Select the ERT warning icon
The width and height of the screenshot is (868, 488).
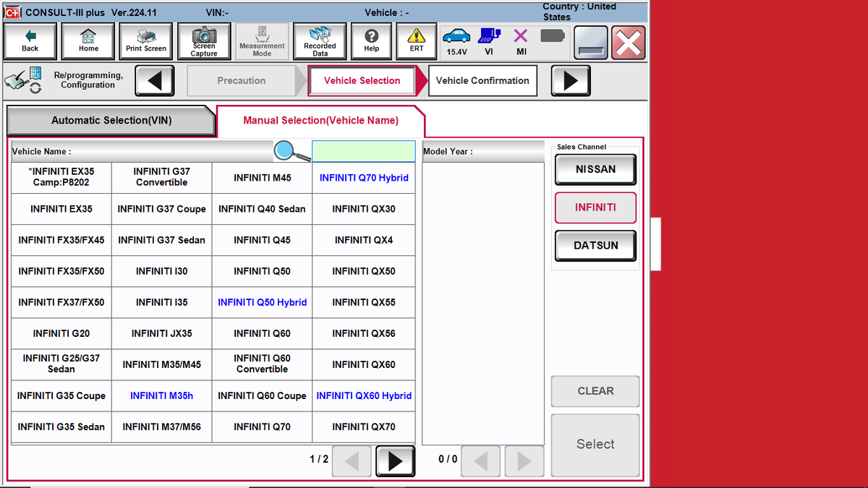coord(416,40)
